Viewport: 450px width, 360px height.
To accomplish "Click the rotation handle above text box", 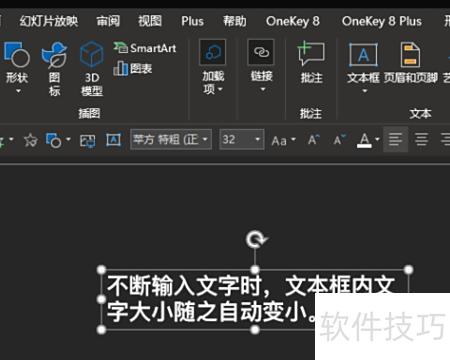I will coord(255,239).
